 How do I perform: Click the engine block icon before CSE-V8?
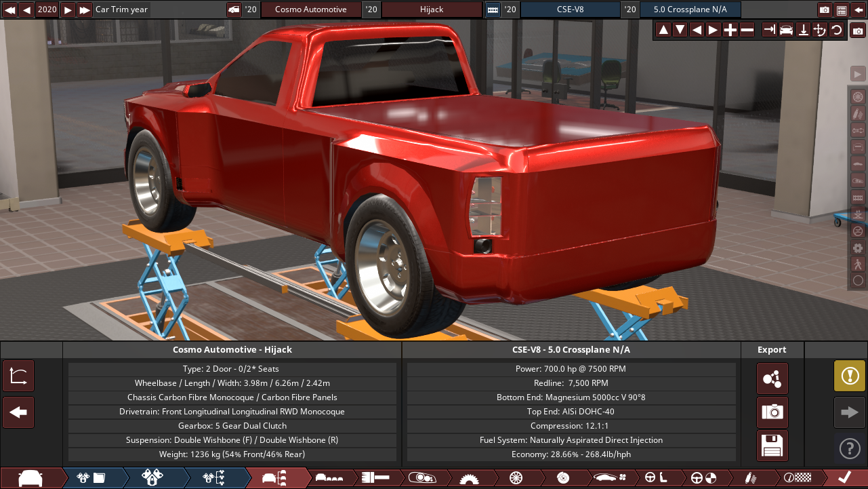coord(493,9)
